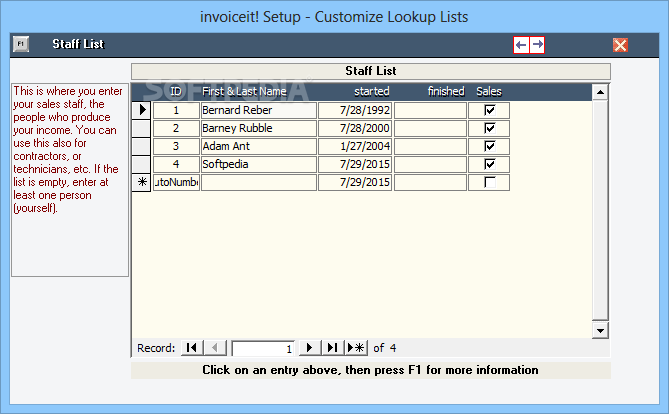Jump to last record button
Viewport: 669px width, 414px height.
pyautogui.click(x=332, y=348)
